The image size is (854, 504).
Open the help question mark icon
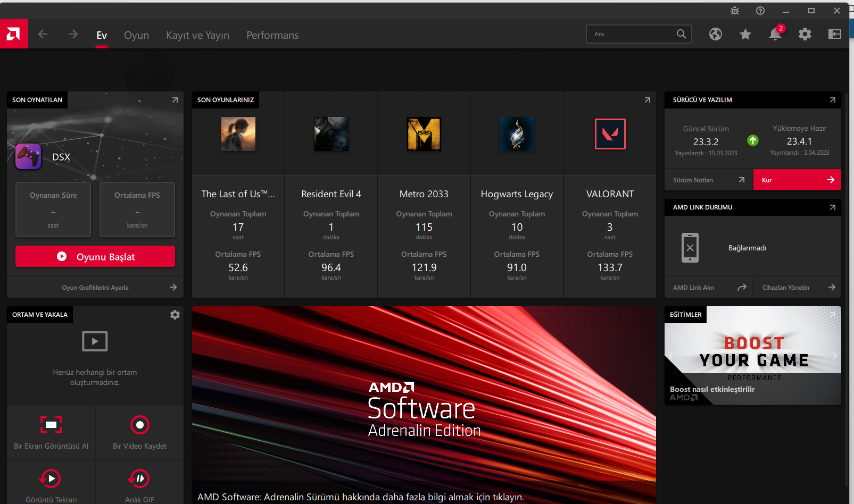click(x=760, y=11)
